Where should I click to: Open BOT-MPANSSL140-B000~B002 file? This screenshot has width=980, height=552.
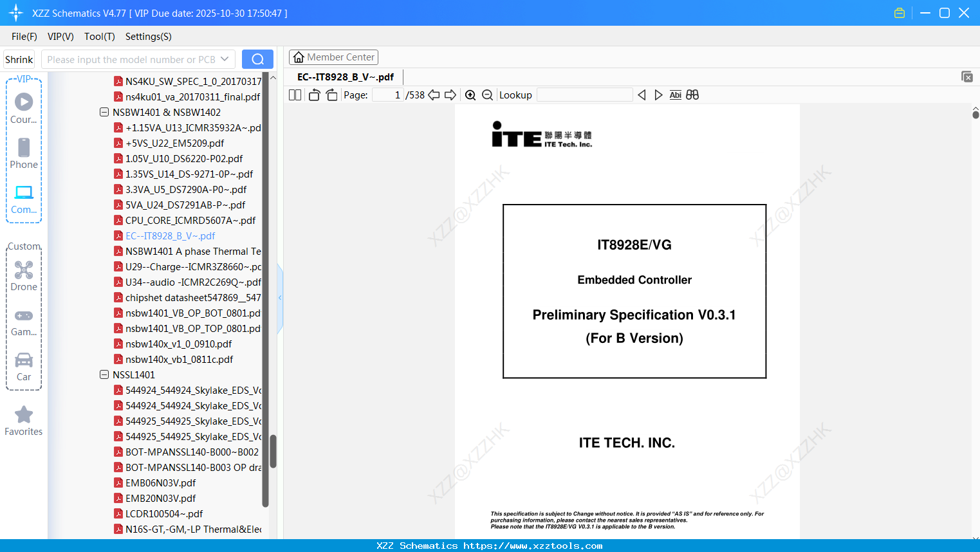coord(192,452)
